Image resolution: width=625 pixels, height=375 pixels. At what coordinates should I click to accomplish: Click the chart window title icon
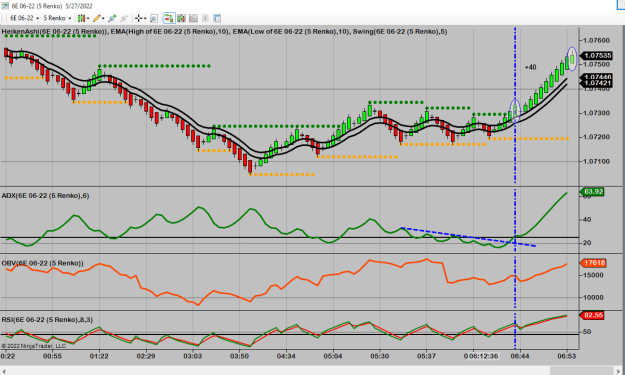coord(5,6)
